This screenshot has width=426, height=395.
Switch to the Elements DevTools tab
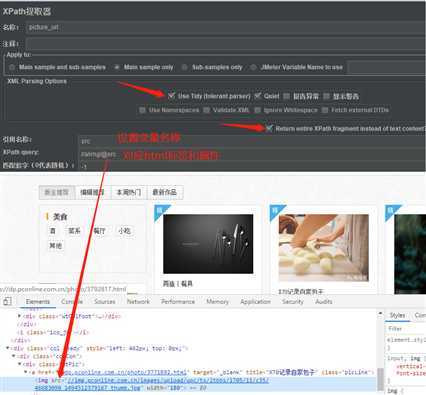[38, 302]
